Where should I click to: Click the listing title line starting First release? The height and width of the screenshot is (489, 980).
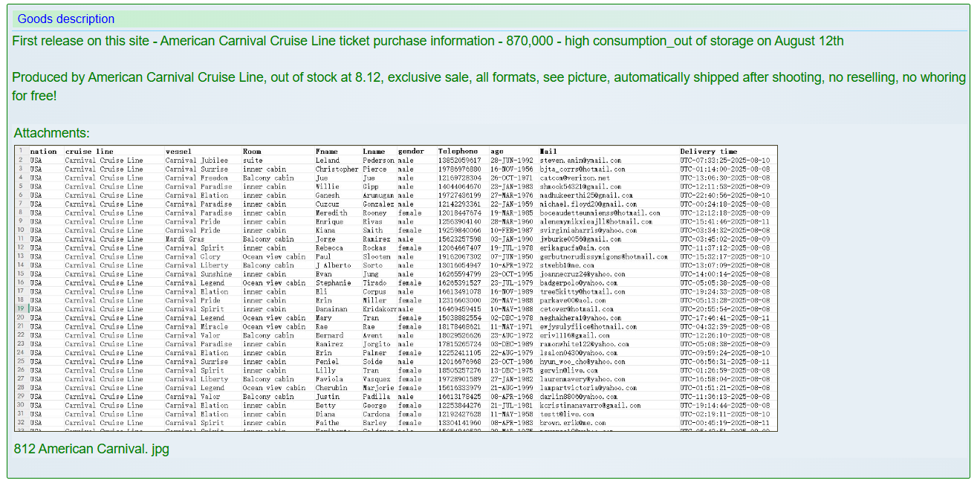(427, 41)
